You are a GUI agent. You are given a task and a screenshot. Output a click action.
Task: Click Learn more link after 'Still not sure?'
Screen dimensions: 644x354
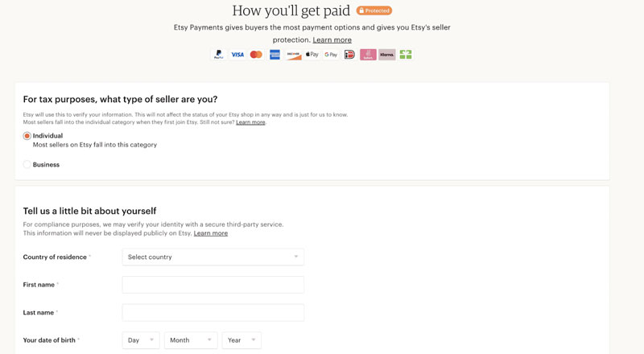point(250,122)
